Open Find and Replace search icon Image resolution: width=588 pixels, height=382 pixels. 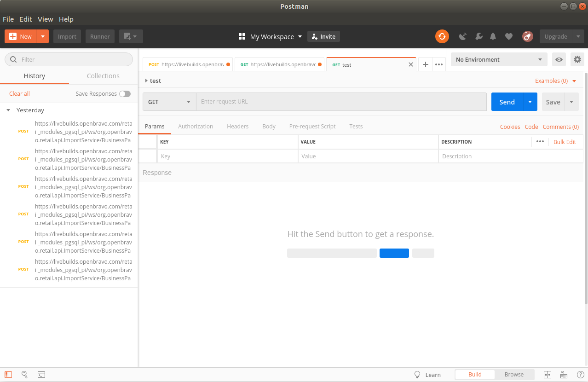[24, 375]
